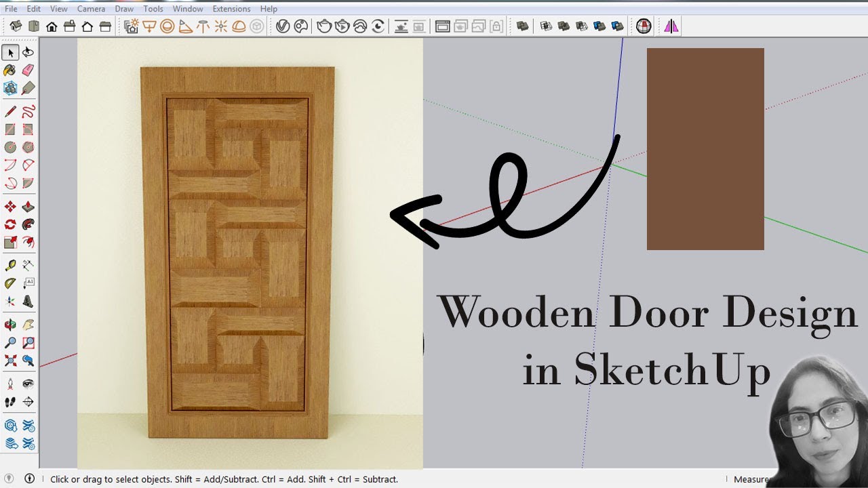868x488 pixels.
Task: Select the Select arrow tool
Action: pos(10,52)
